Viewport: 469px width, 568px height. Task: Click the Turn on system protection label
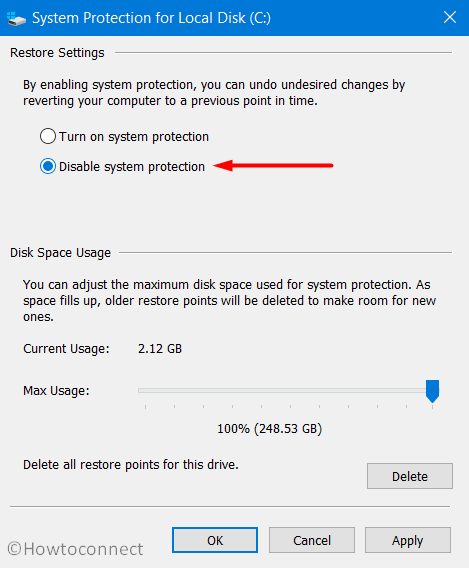coord(134,137)
